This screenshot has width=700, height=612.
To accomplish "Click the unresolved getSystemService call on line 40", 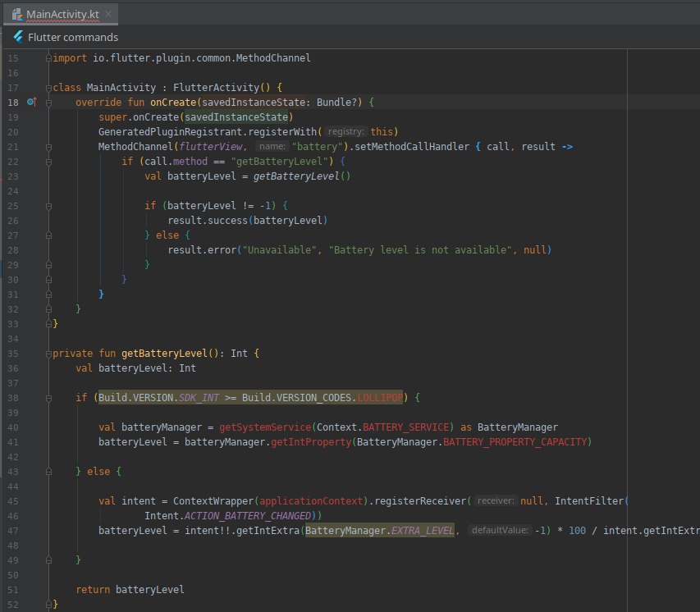I will click(x=265, y=427).
